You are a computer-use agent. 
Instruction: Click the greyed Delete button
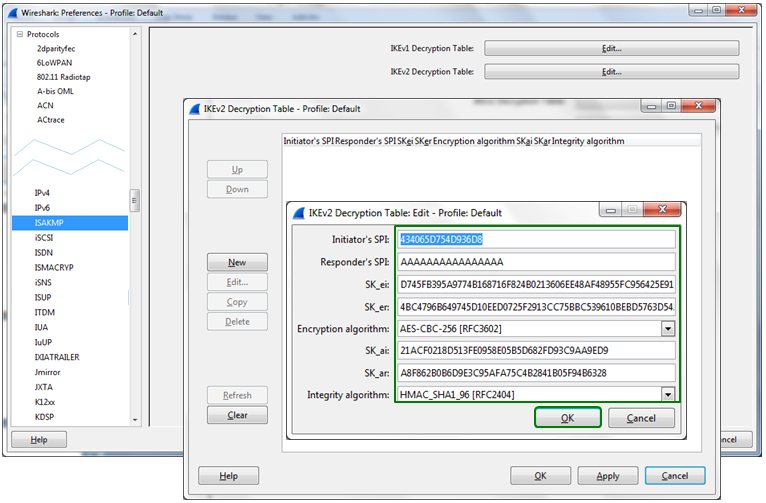237,322
